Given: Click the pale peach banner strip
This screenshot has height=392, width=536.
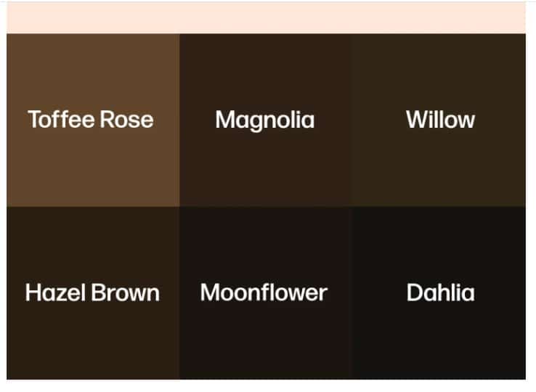Looking at the screenshot, I should (x=266, y=18).
